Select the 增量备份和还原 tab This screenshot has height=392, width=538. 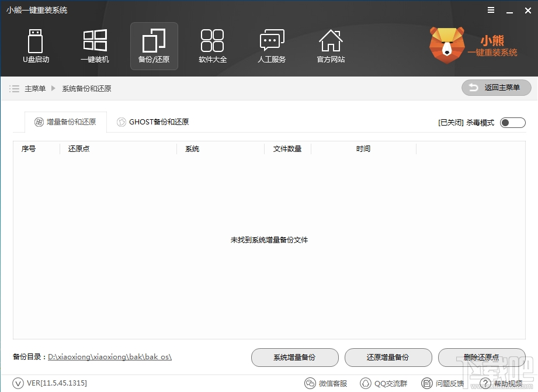click(x=66, y=122)
